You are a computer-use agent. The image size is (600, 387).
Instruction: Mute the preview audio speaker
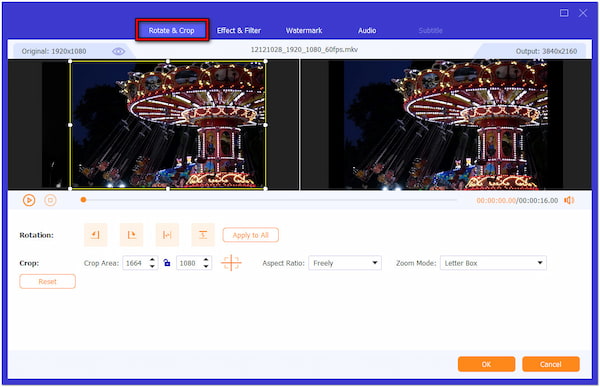tap(569, 200)
